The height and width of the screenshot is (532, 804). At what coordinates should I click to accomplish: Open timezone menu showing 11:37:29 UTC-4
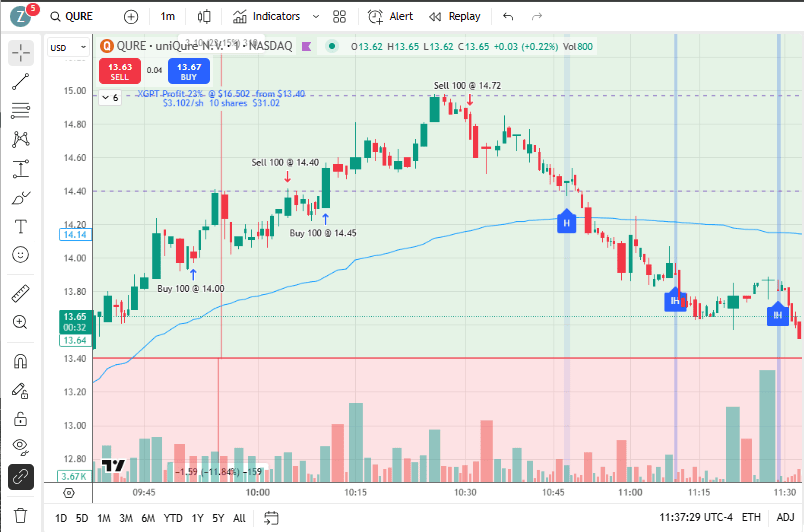point(696,518)
